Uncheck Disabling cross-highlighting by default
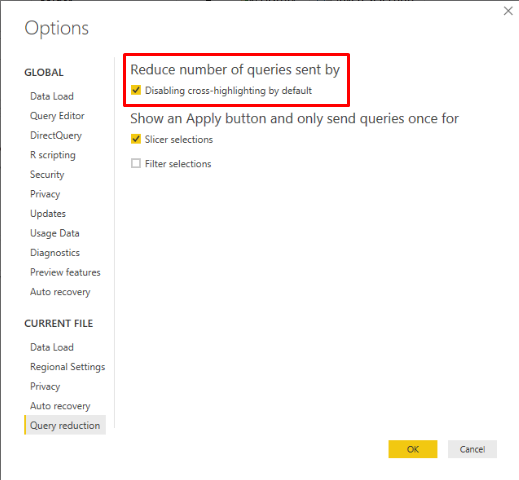 pyautogui.click(x=136, y=90)
